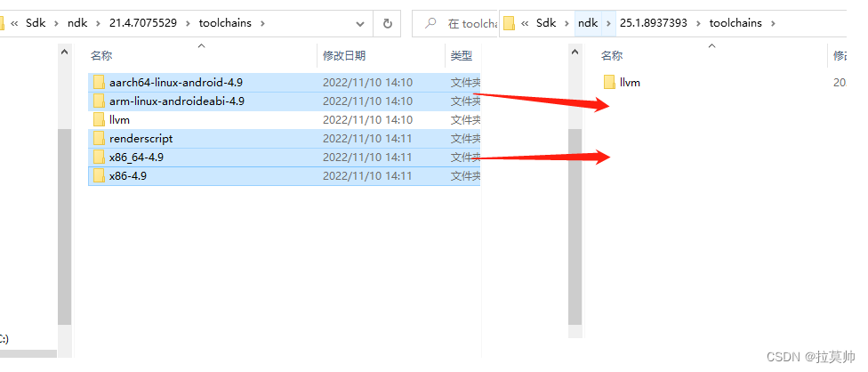Click scroll-up arrow of left navigation pane

[65, 52]
